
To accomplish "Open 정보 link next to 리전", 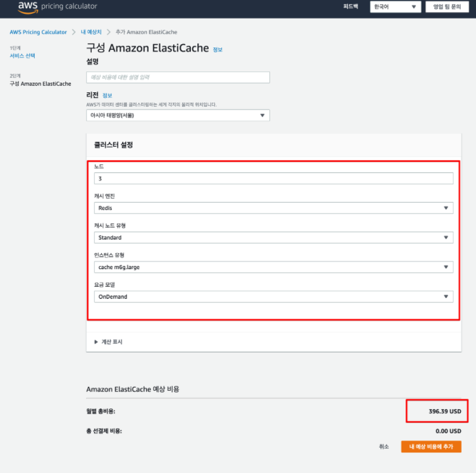I will click(x=107, y=95).
